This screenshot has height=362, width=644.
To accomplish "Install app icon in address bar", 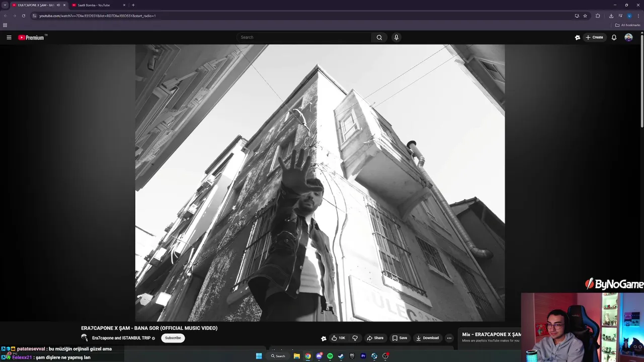I will (577, 16).
